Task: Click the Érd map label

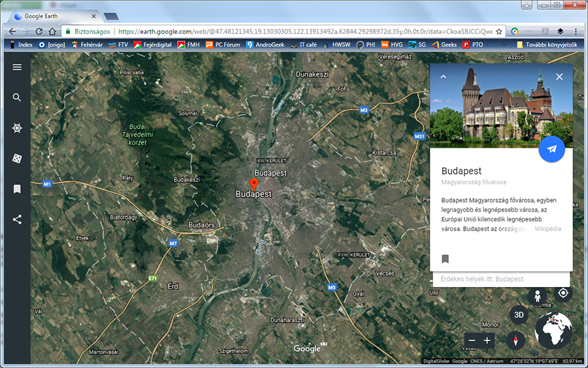Action: pos(172,286)
